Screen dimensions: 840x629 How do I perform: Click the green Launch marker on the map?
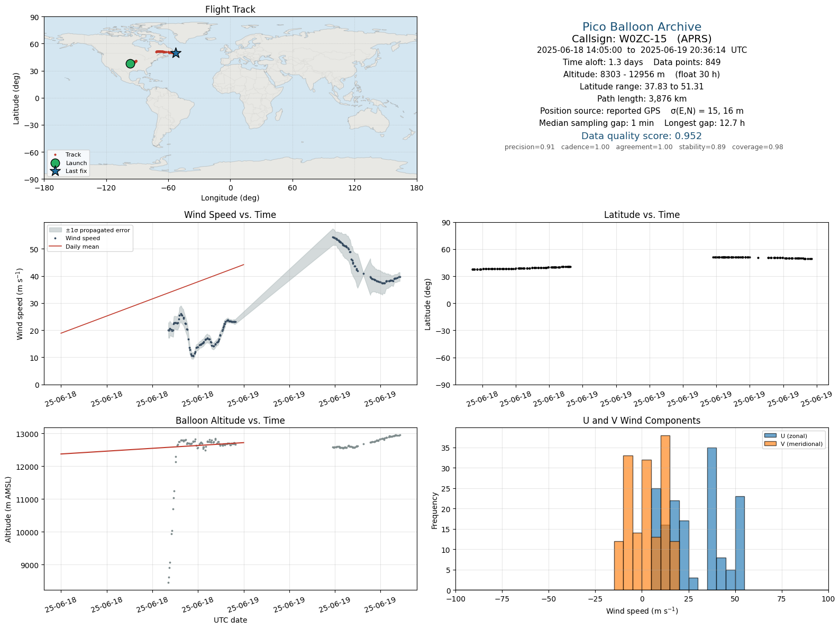point(130,64)
